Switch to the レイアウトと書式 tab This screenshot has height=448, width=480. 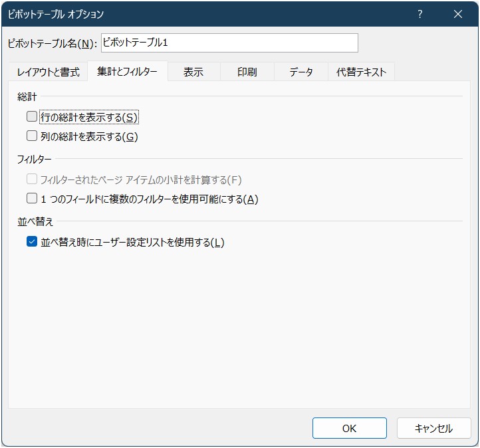(49, 72)
